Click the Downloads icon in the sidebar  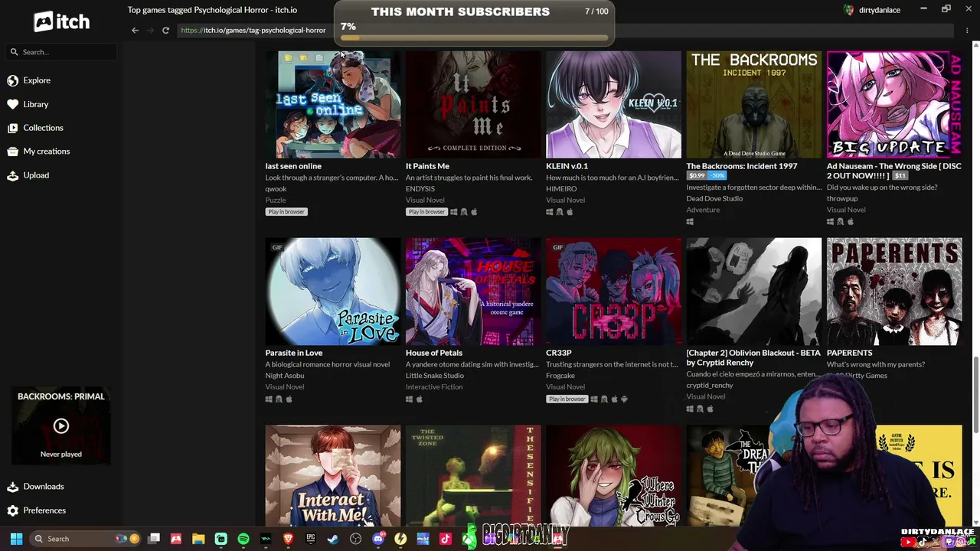point(13,487)
